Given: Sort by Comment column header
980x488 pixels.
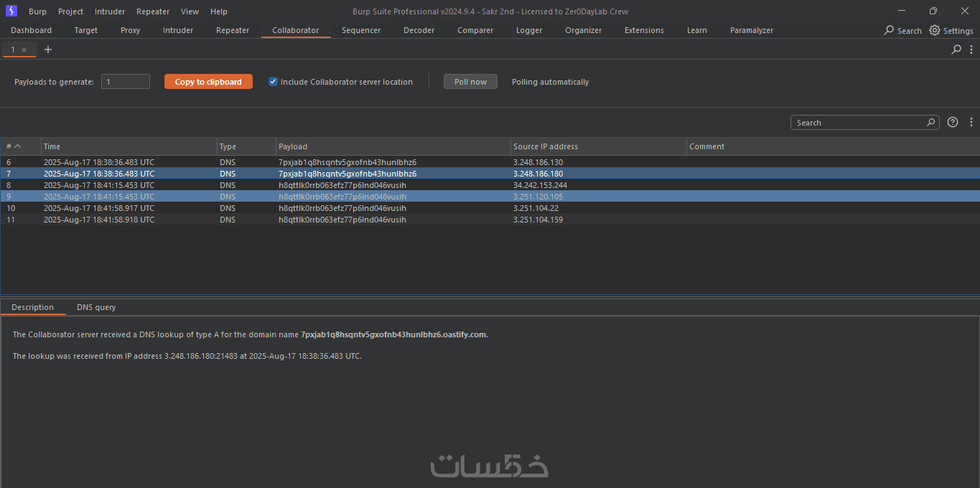Looking at the screenshot, I should pos(833,146).
